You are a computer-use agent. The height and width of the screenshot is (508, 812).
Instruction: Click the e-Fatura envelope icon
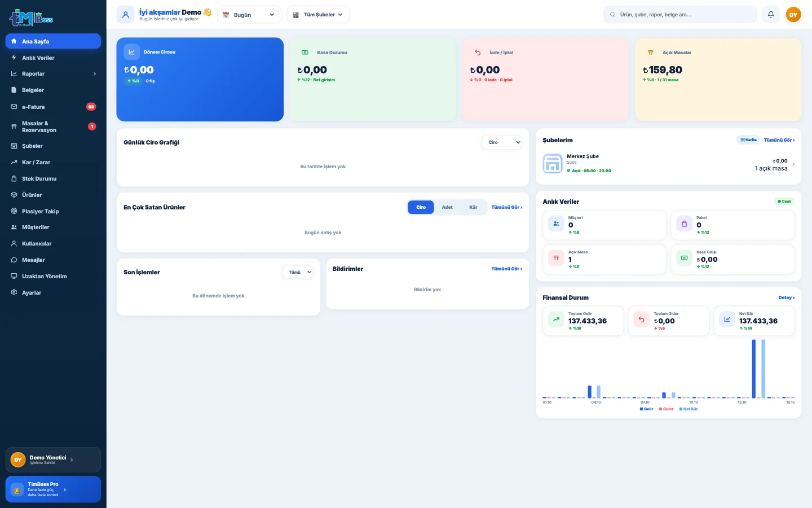[14, 107]
